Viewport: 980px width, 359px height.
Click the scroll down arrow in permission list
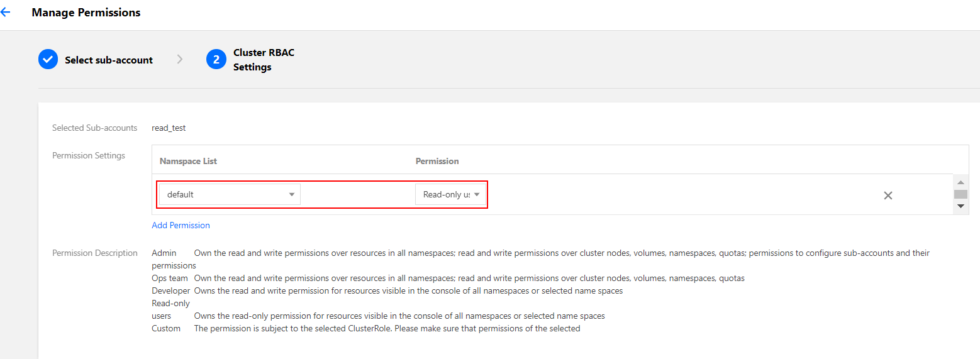tap(961, 206)
